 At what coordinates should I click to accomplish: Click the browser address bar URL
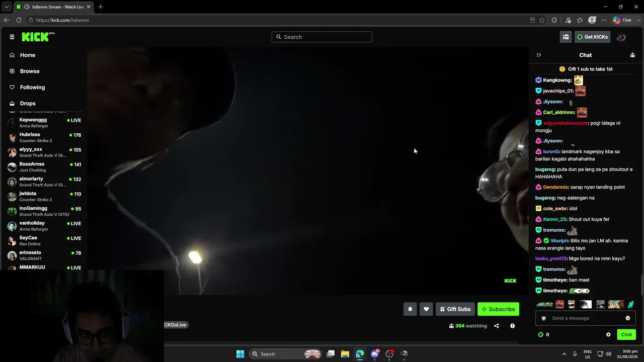click(62, 20)
